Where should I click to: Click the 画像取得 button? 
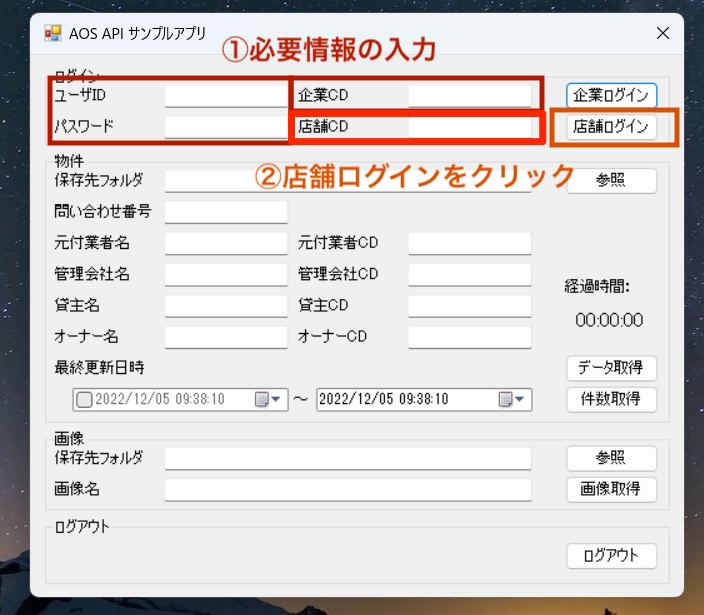click(611, 489)
